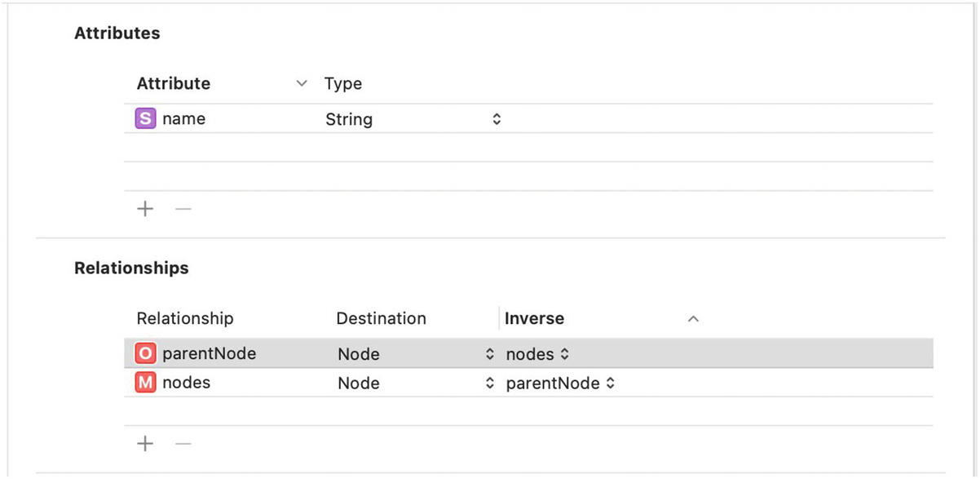Add a new attribute with plus button
The image size is (980, 479).
click(145, 209)
